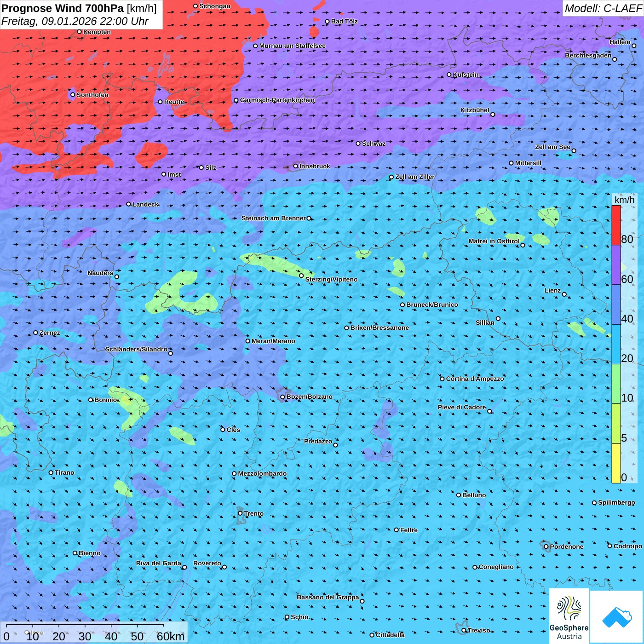Click the Innsbruck city marker
The height and width of the screenshot is (644, 644).
pos(296,166)
